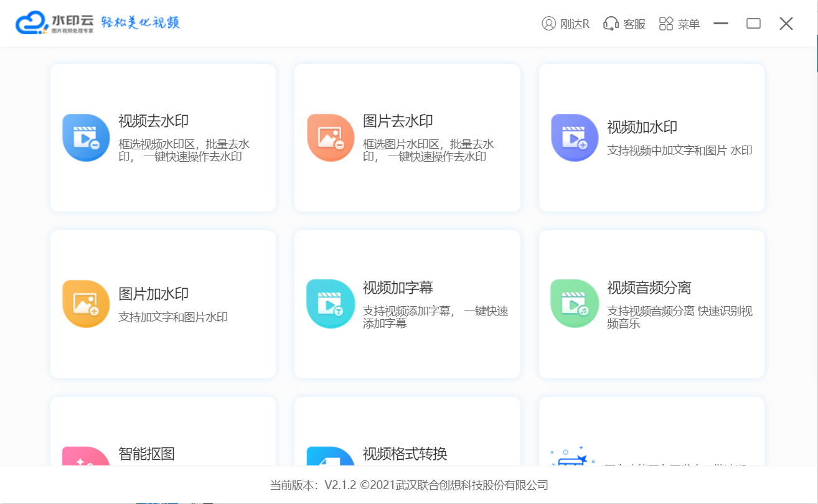818x504 pixels.
Task: Click the 视频加字幕 description text
Action: coord(435,317)
